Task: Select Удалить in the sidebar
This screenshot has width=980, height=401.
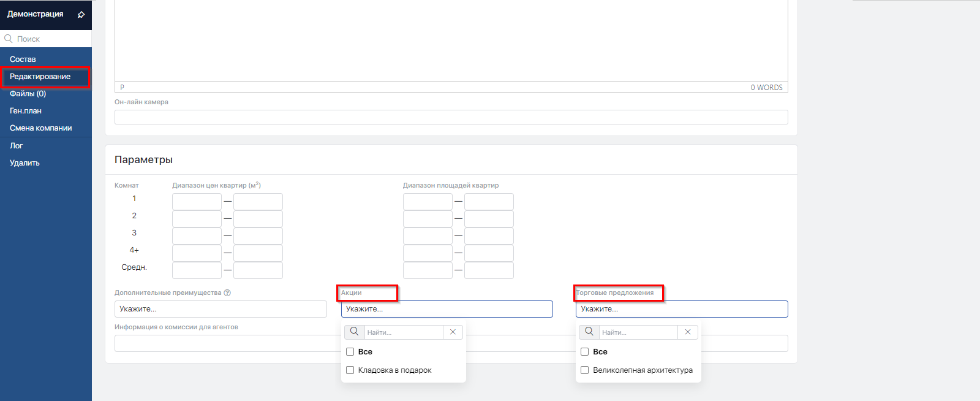Action: (24, 163)
